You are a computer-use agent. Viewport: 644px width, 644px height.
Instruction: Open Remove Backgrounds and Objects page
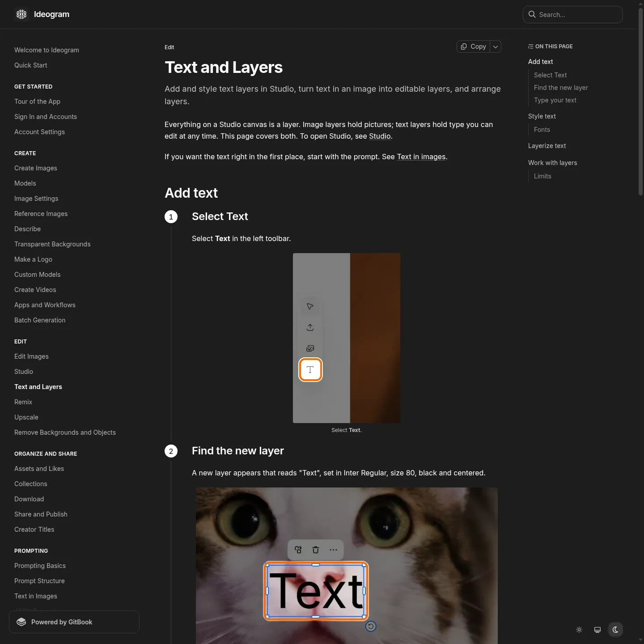click(x=65, y=432)
